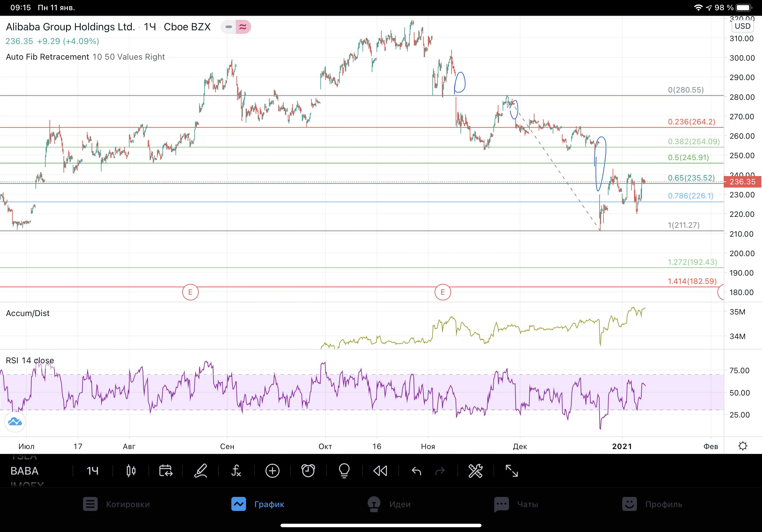
Task: Select the 0.5(245.91) Fibonacci level label
Action: pos(688,157)
